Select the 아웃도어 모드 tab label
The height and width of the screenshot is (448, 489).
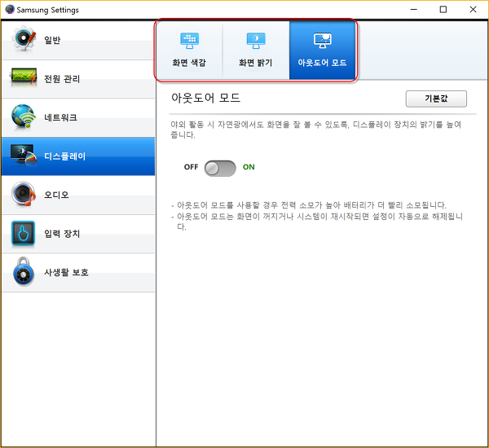(x=323, y=63)
